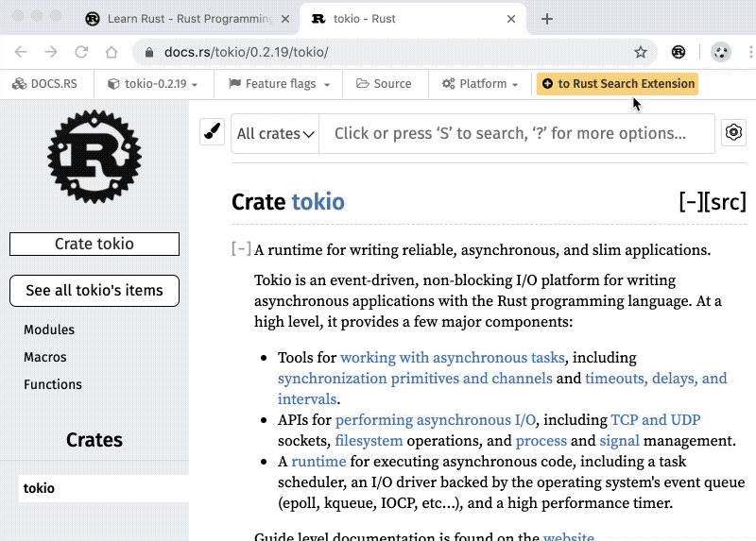This screenshot has height=541, width=756.
Task: Open the filesystem link
Action: click(369, 440)
